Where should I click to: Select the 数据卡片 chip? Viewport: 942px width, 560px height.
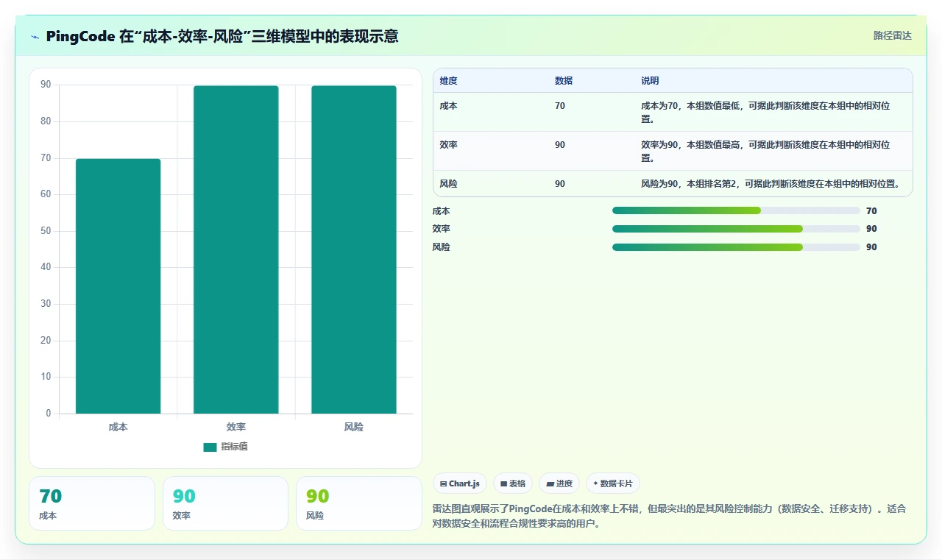tap(613, 483)
